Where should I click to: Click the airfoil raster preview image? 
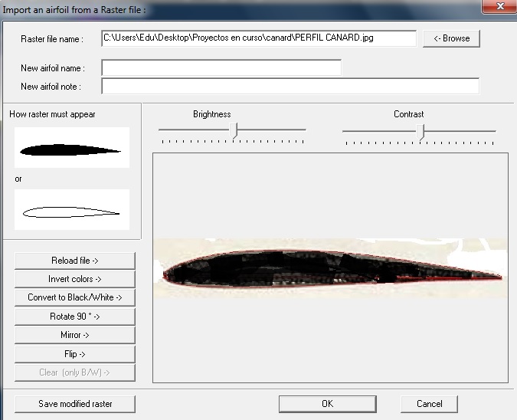[329, 269]
